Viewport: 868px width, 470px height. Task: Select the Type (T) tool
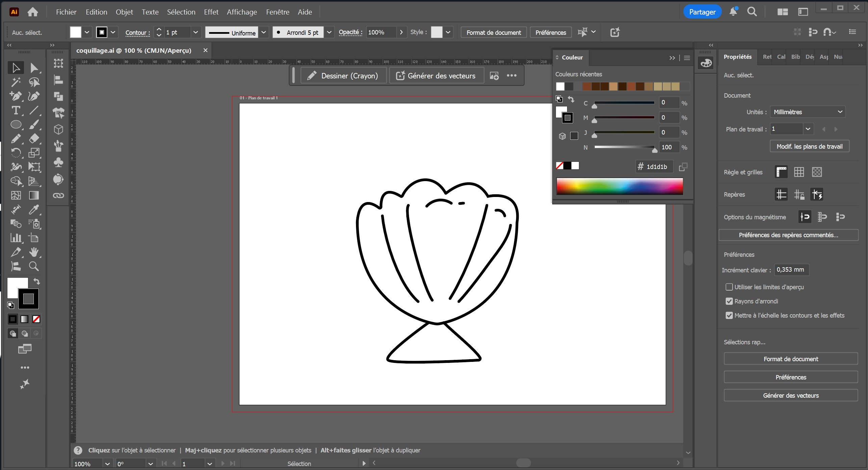click(16, 110)
